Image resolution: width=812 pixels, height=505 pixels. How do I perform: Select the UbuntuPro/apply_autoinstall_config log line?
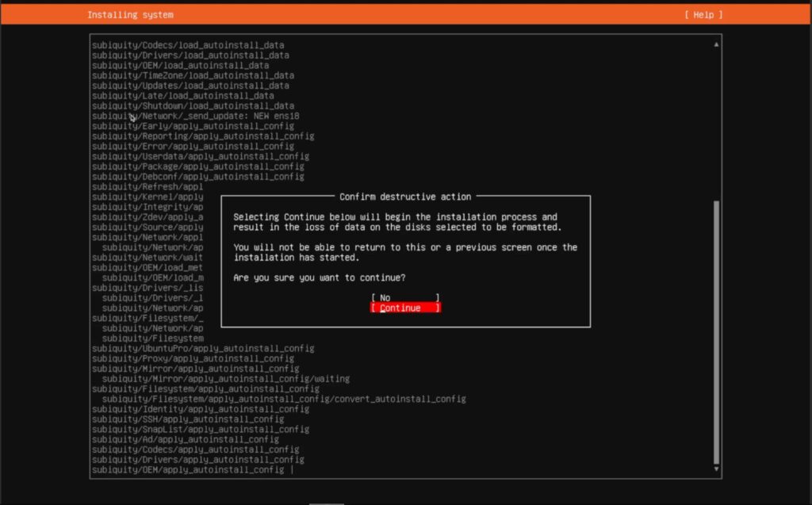pyautogui.click(x=203, y=348)
